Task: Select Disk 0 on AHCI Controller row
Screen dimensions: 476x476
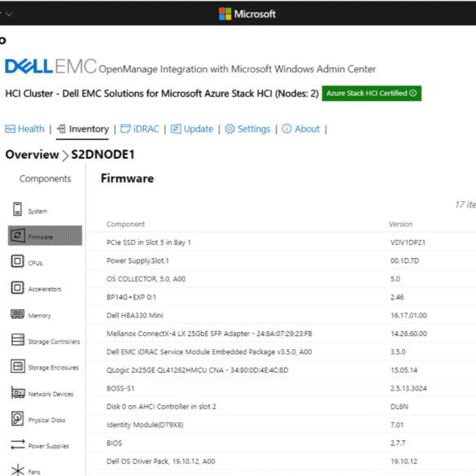Action: [281, 406]
